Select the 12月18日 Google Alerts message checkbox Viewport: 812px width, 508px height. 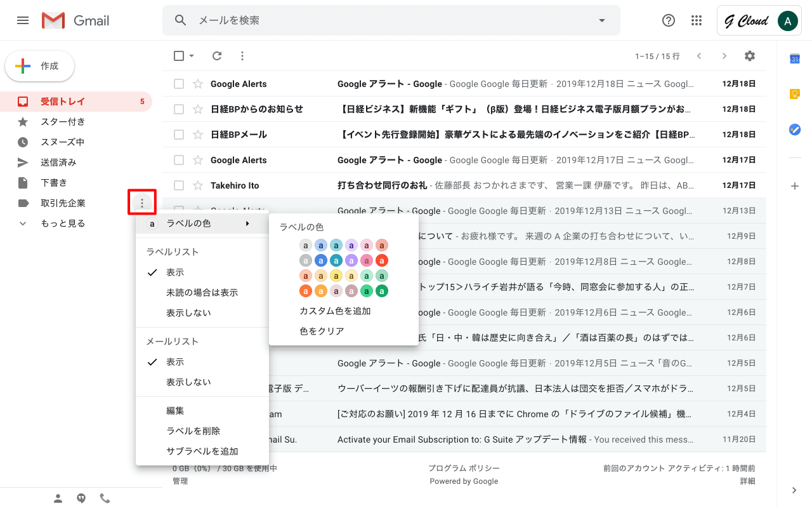click(x=179, y=84)
